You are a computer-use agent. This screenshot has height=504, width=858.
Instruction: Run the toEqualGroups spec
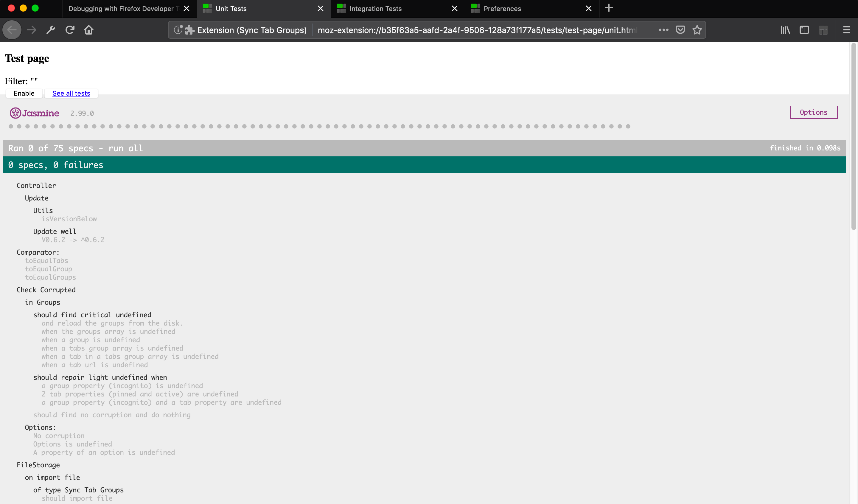(50, 277)
